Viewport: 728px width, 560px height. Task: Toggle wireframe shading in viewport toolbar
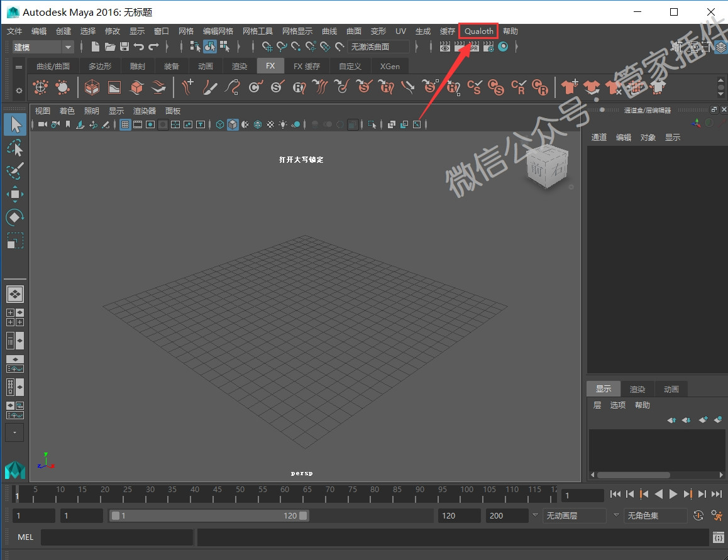click(x=220, y=124)
